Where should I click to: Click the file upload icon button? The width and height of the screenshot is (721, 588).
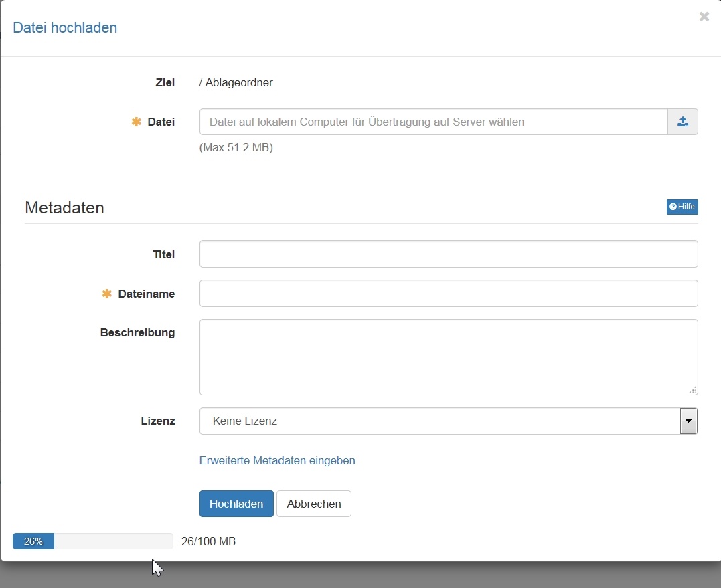682,122
